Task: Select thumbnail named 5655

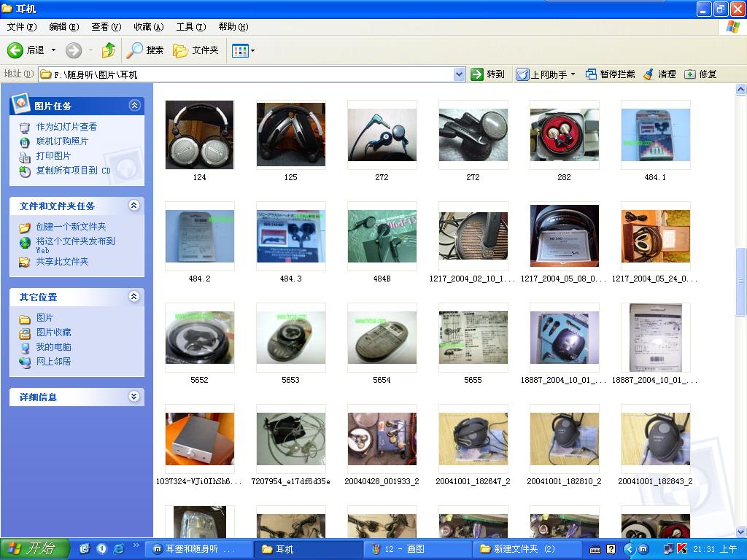Action: coord(473,338)
